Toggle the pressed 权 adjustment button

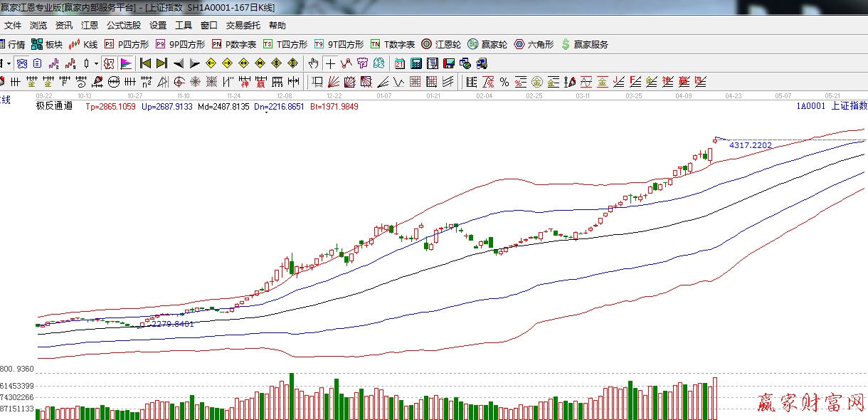point(109,63)
